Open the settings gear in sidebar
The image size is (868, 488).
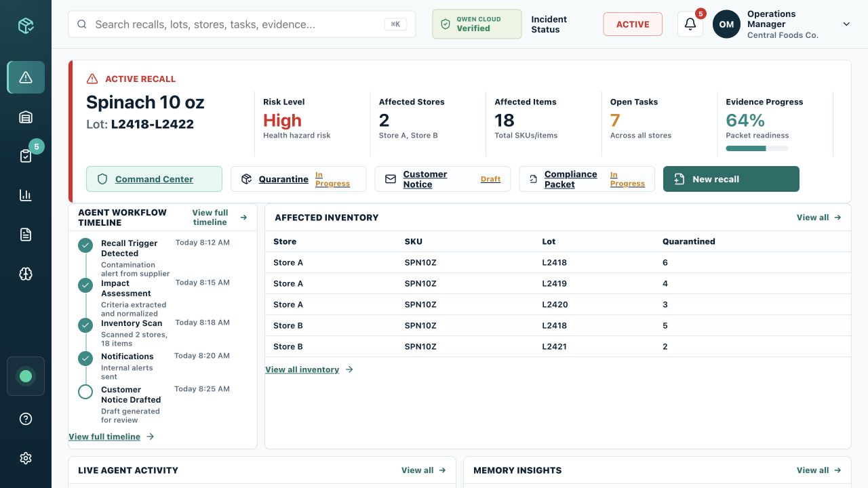coord(26,458)
